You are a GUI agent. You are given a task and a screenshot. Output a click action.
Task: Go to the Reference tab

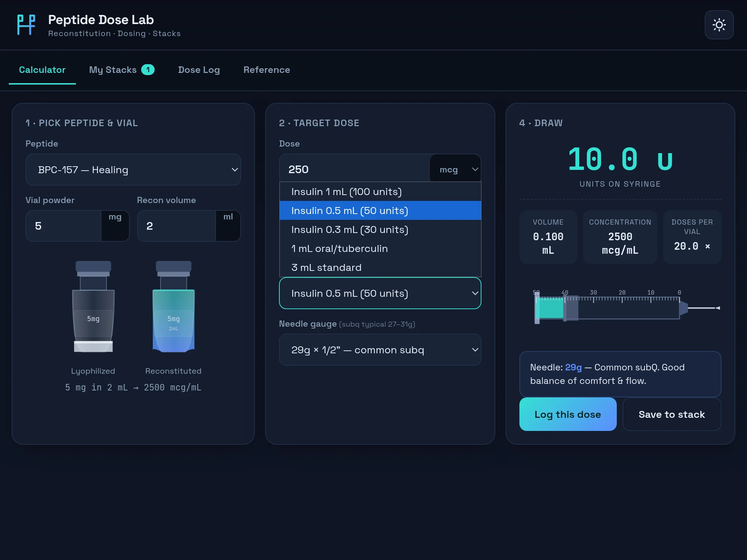(x=267, y=70)
